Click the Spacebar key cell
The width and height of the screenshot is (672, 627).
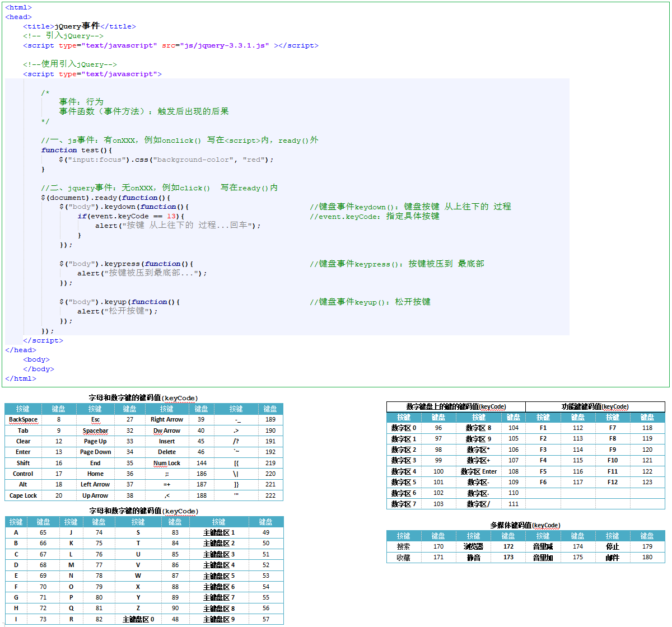[95, 431]
